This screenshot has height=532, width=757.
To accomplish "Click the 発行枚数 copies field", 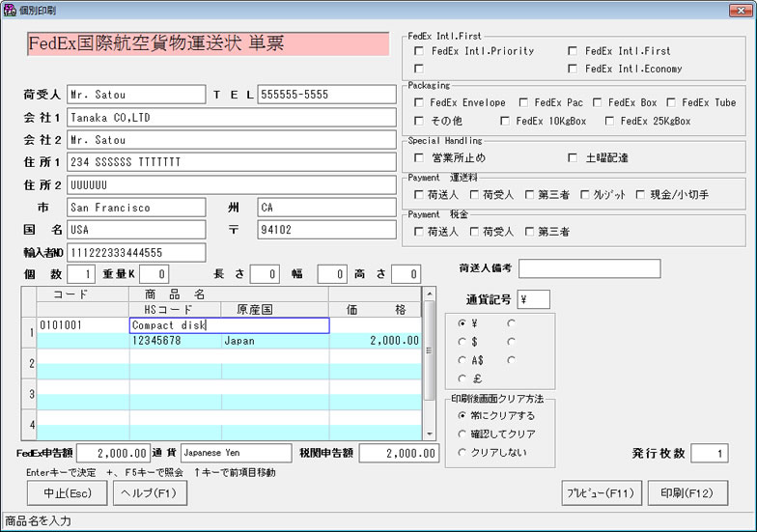I will point(709,454).
